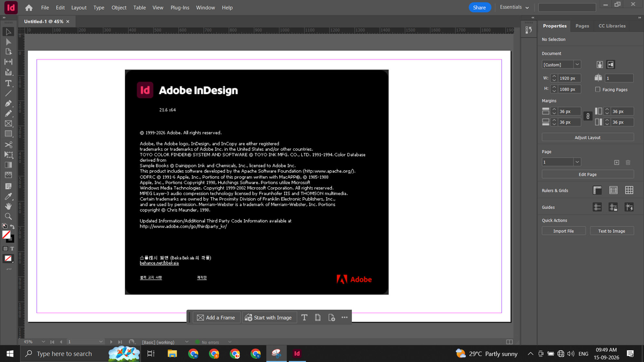Viewport: 644px width, 362px height.
Task: Click the Edit Page button
Action: click(587, 174)
